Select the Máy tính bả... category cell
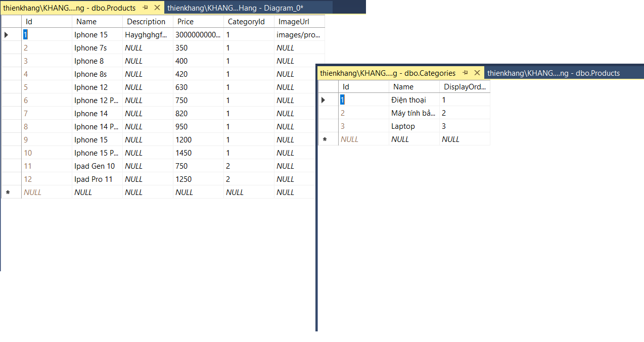The height and width of the screenshot is (342, 644). [x=414, y=113]
